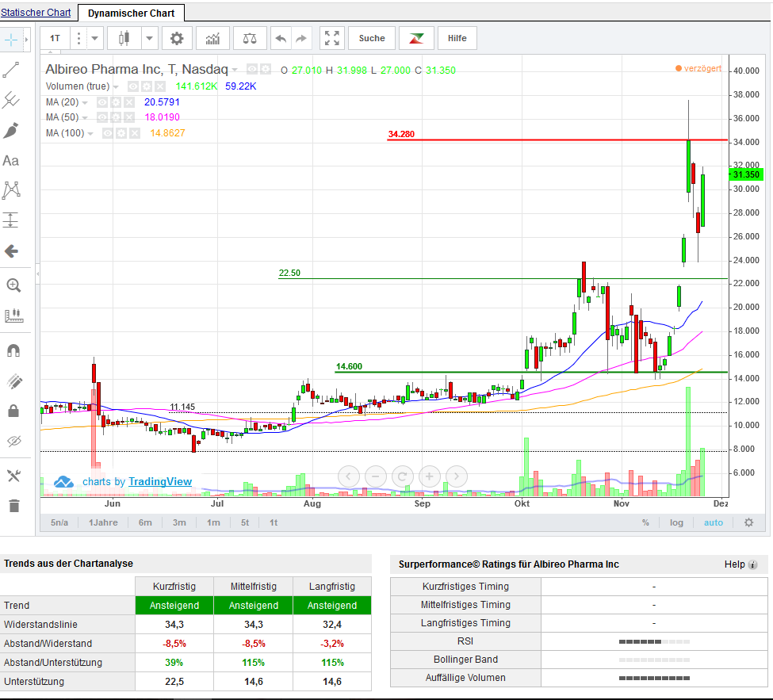Image resolution: width=773 pixels, height=700 pixels.
Task: Redo the last chart action
Action: (301, 39)
